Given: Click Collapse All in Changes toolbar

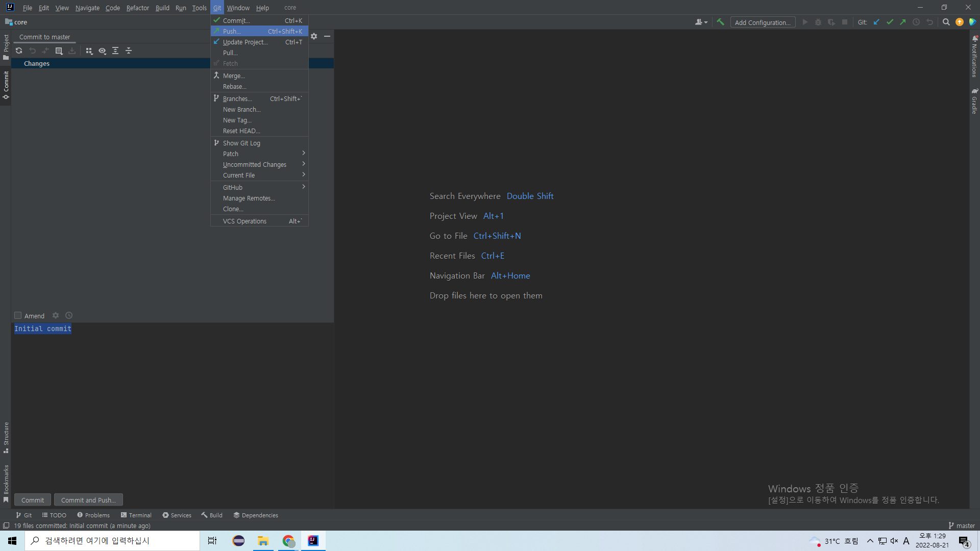Looking at the screenshot, I should (x=129, y=51).
